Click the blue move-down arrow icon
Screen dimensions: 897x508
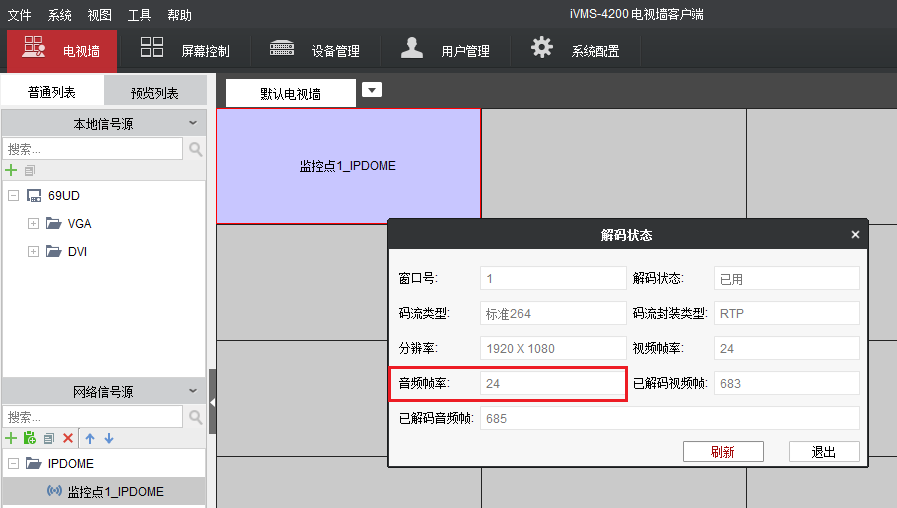(109, 438)
